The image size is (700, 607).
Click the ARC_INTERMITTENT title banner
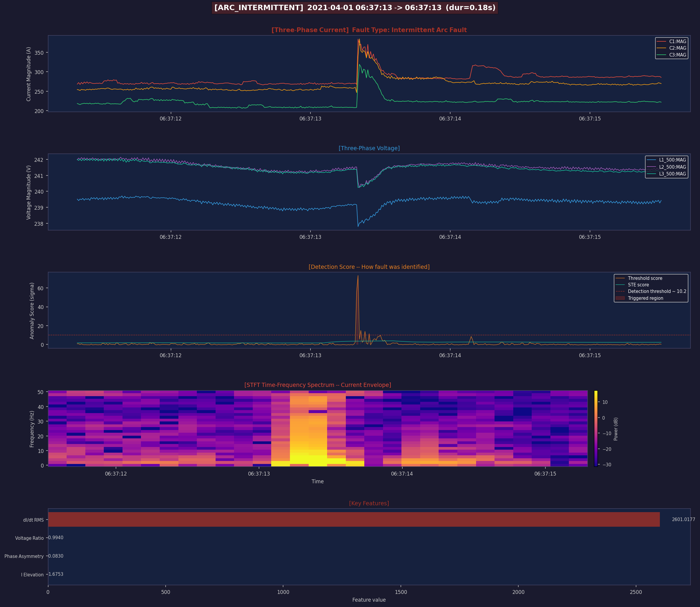click(x=354, y=7)
